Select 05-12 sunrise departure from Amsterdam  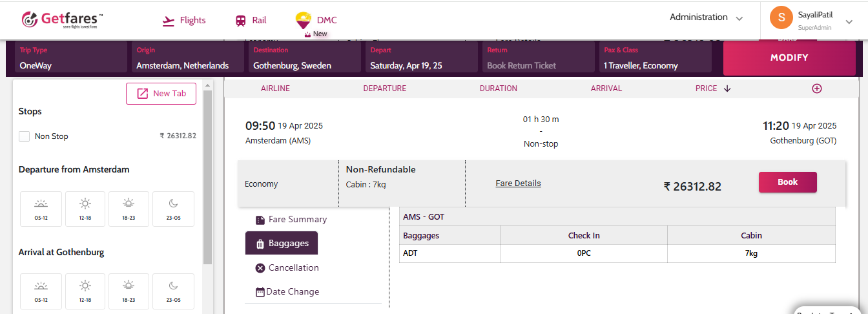41,209
